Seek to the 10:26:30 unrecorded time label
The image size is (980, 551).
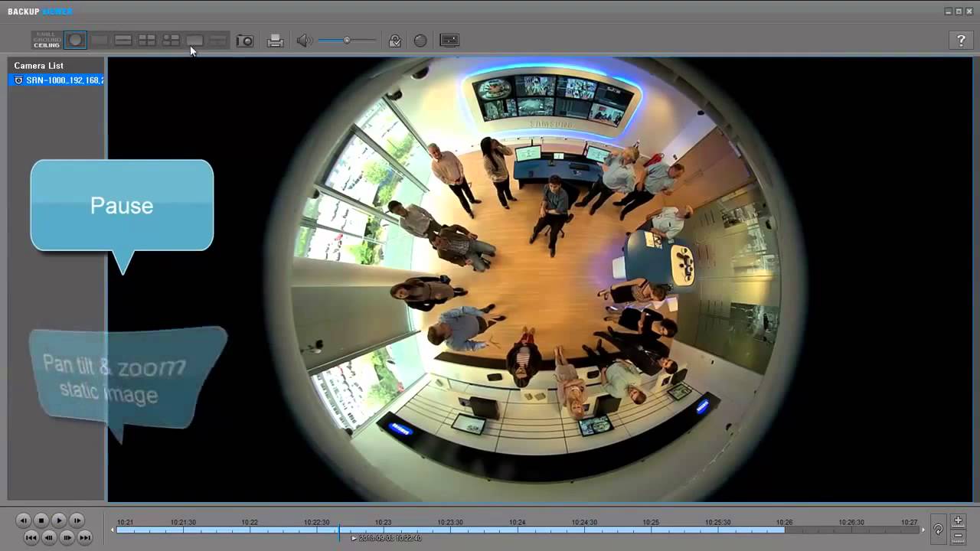point(851,522)
